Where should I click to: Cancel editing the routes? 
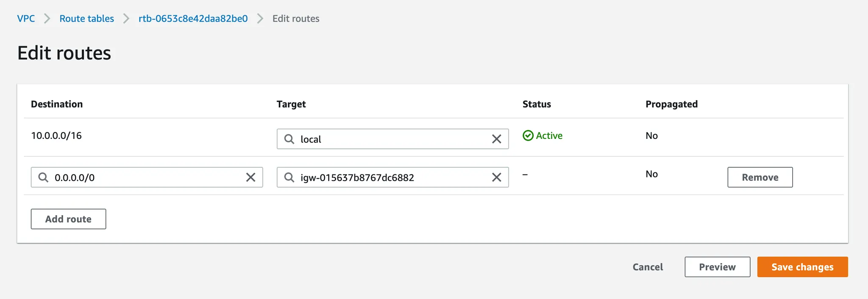coord(648,267)
